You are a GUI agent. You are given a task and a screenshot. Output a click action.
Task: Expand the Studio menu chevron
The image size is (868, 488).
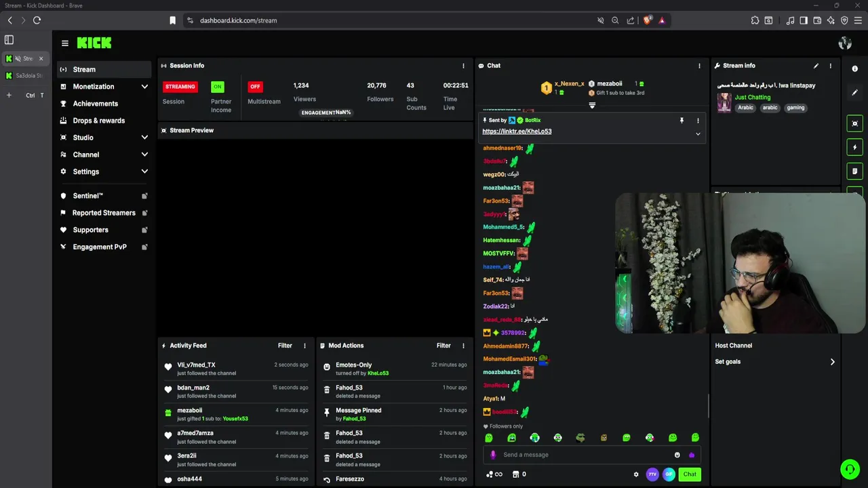[x=144, y=138]
